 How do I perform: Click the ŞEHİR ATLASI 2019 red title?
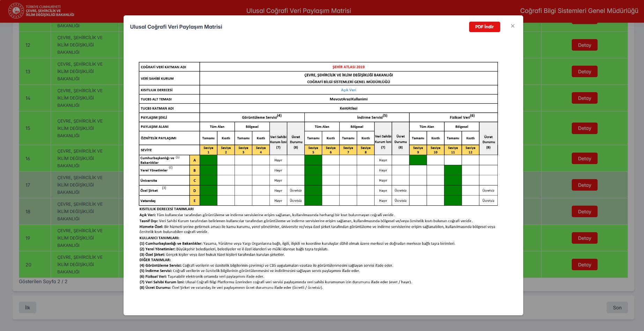[x=348, y=67]
